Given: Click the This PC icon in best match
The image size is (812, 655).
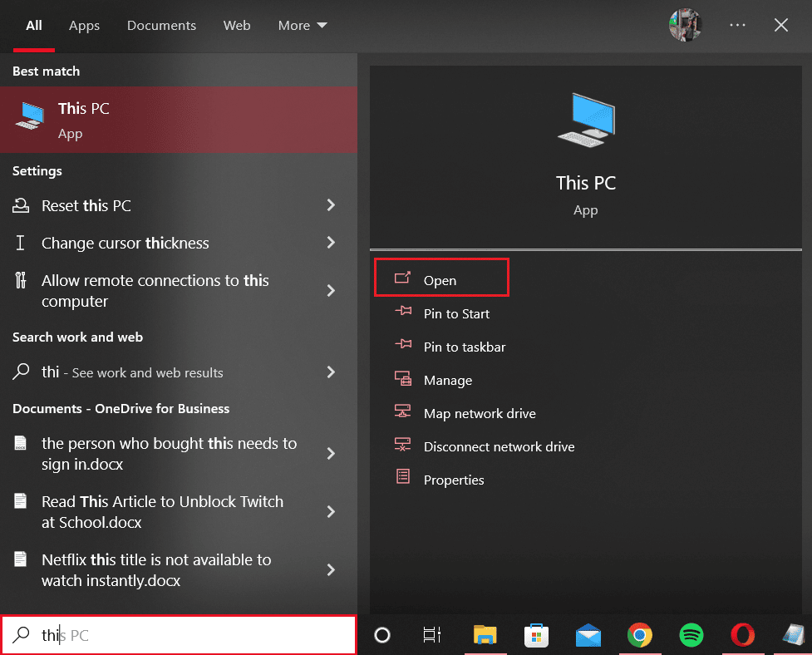Looking at the screenshot, I should [x=30, y=116].
